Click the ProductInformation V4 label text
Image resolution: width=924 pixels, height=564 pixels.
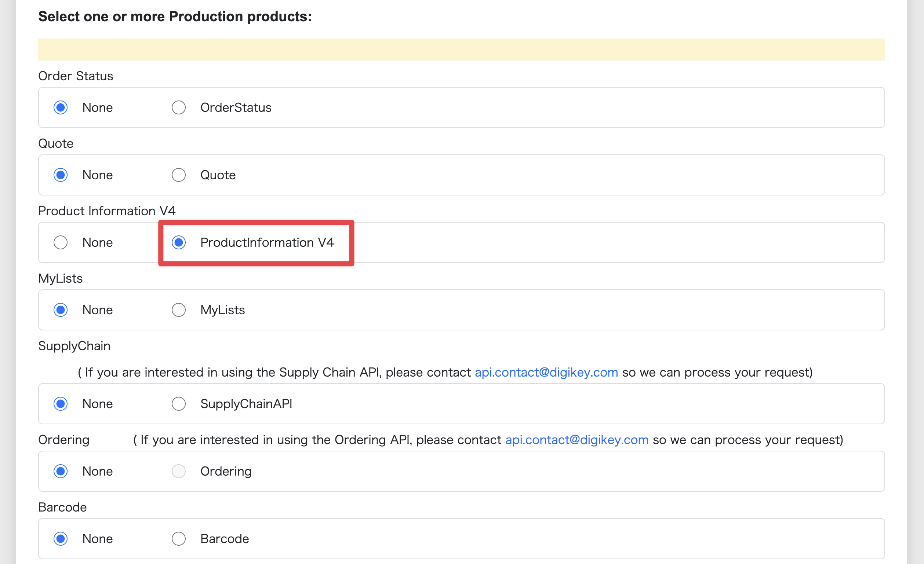267,242
